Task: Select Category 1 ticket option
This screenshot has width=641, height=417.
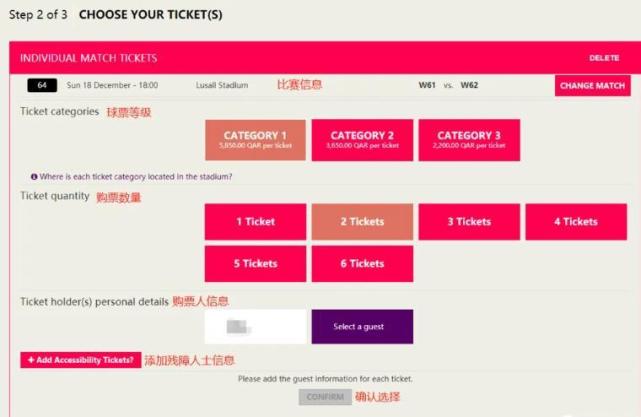Action: pyautogui.click(x=255, y=140)
